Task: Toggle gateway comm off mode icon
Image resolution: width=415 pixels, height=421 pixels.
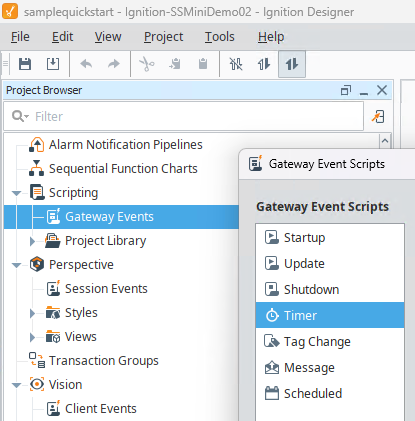Action: (x=236, y=64)
